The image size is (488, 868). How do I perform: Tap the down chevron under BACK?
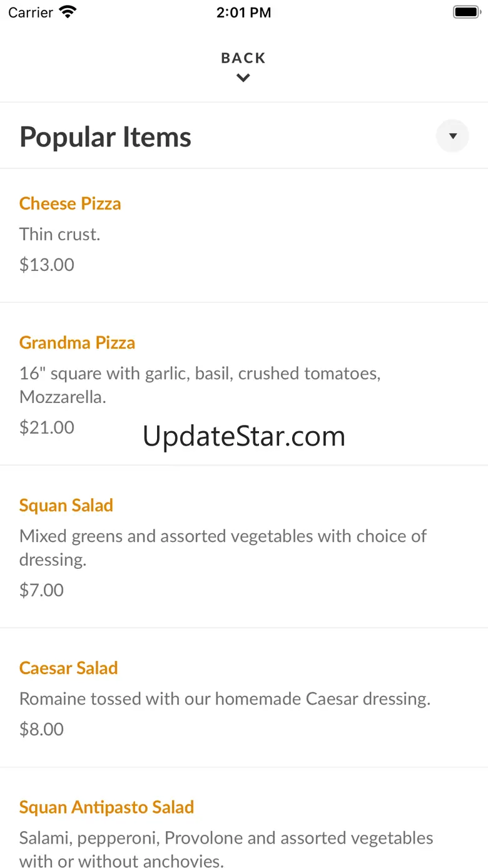pyautogui.click(x=243, y=78)
